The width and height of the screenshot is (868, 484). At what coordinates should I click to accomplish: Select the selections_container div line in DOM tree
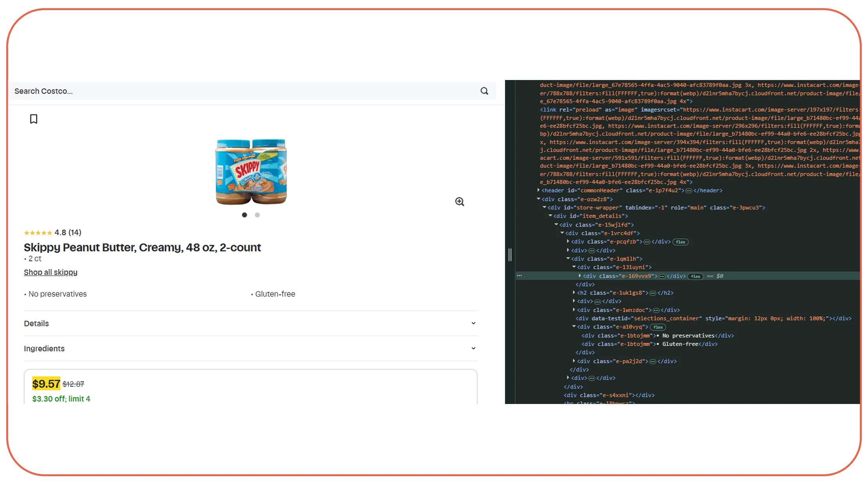(713, 319)
